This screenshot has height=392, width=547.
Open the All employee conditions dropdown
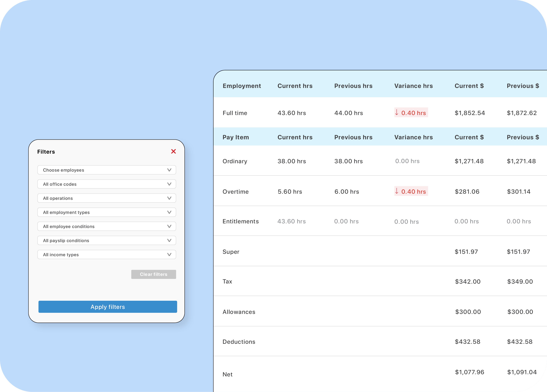(107, 226)
